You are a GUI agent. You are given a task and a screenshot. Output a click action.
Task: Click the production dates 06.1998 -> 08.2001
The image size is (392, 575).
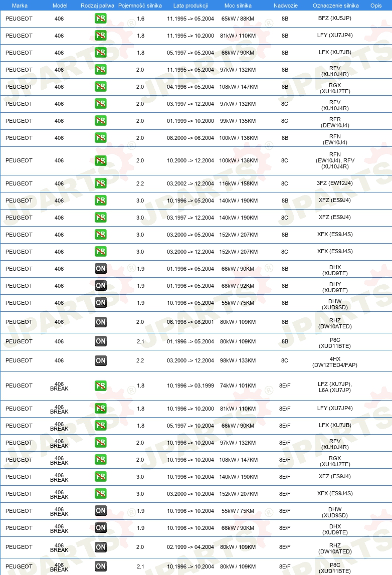190,322
